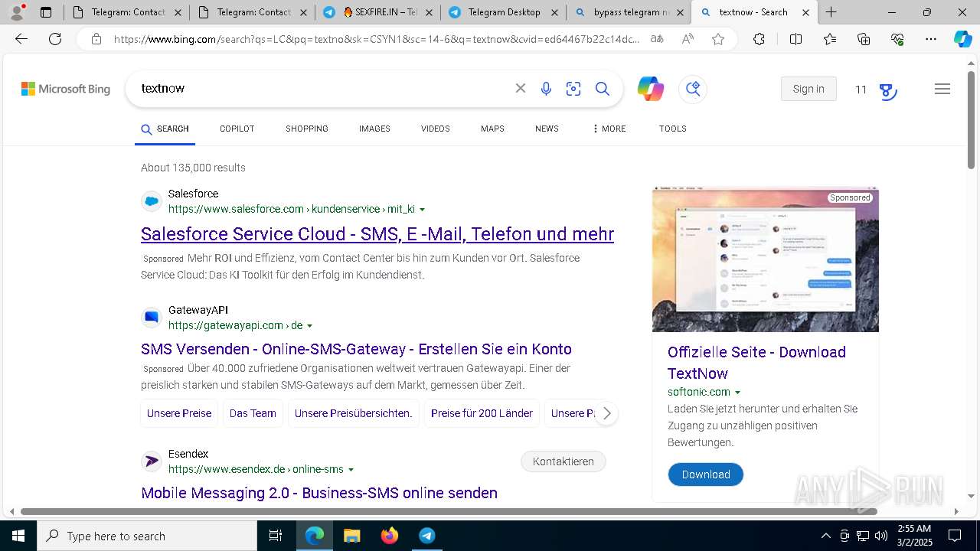This screenshot has height=551, width=980.
Task: Click the browser back arrow
Action: click(21, 39)
